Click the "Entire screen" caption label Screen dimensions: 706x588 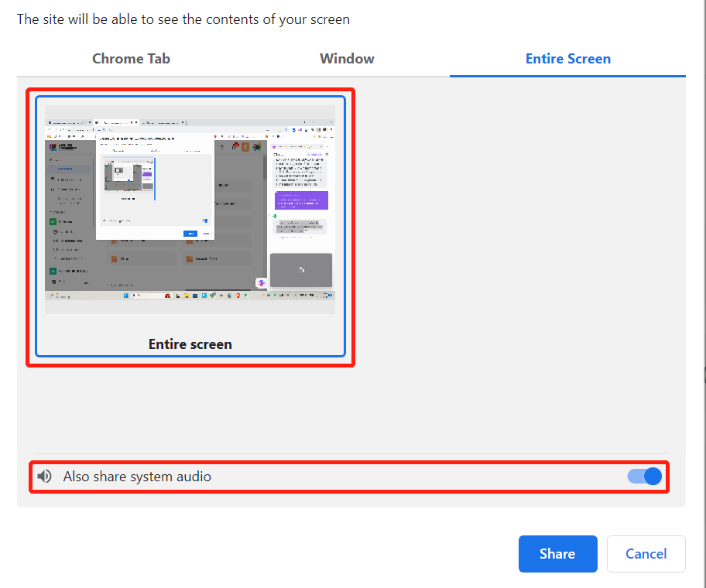190,344
